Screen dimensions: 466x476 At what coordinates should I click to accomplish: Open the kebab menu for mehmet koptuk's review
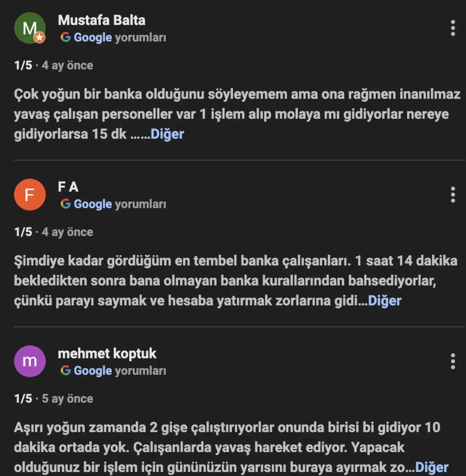click(x=453, y=361)
